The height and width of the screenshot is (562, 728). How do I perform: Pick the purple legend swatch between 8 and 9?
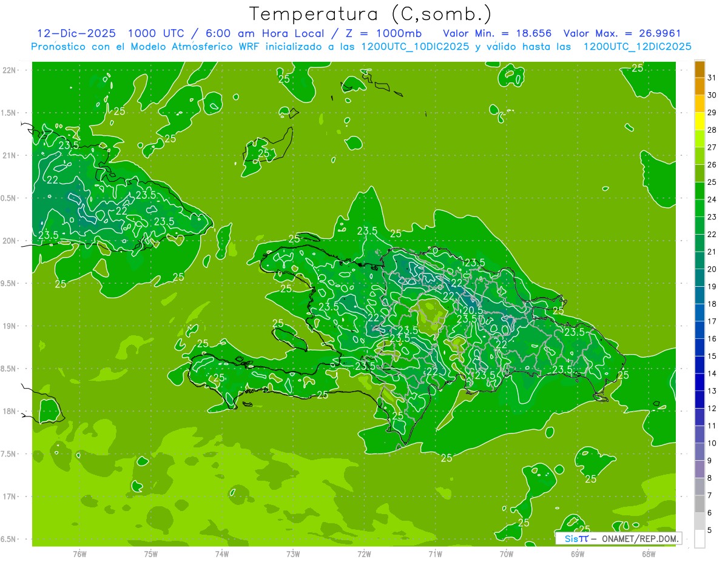[x=699, y=469]
